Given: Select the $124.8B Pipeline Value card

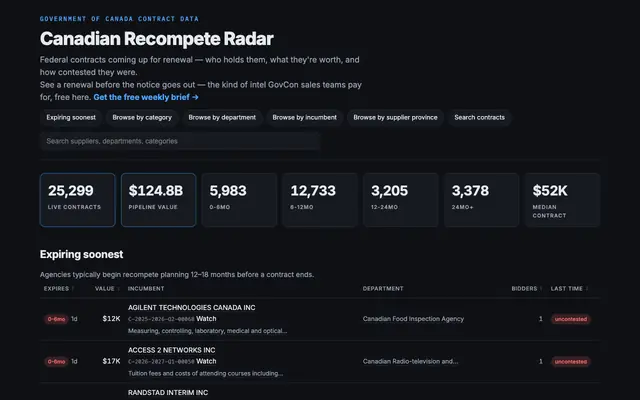Looking at the screenshot, I should coord(158,200).
